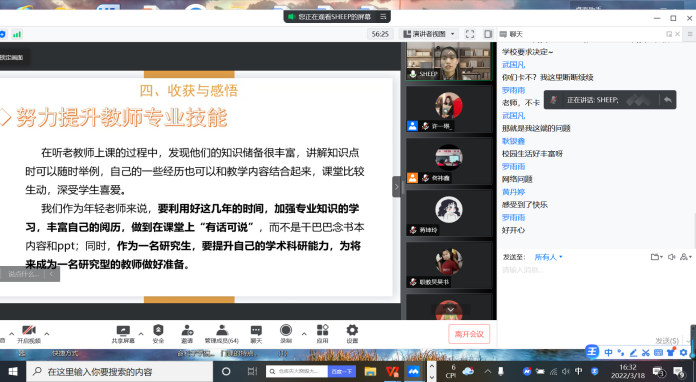Enter full screen with the expand icon

(470, 34)
